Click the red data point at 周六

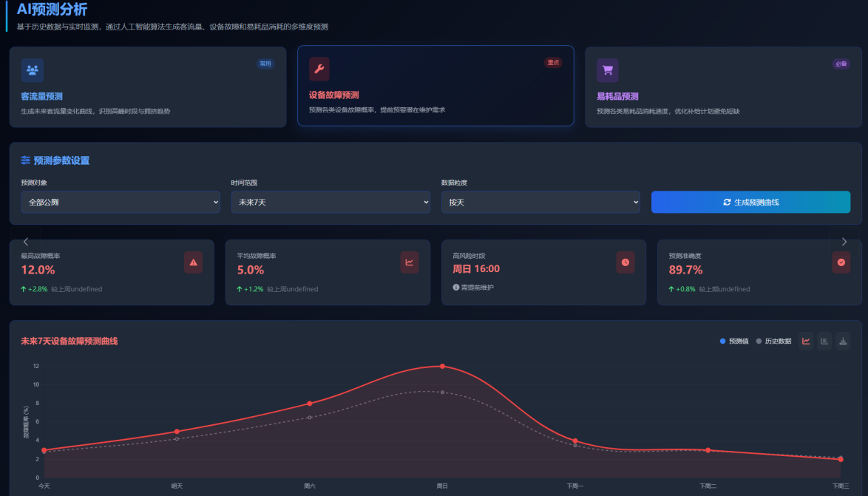(310, 404)
